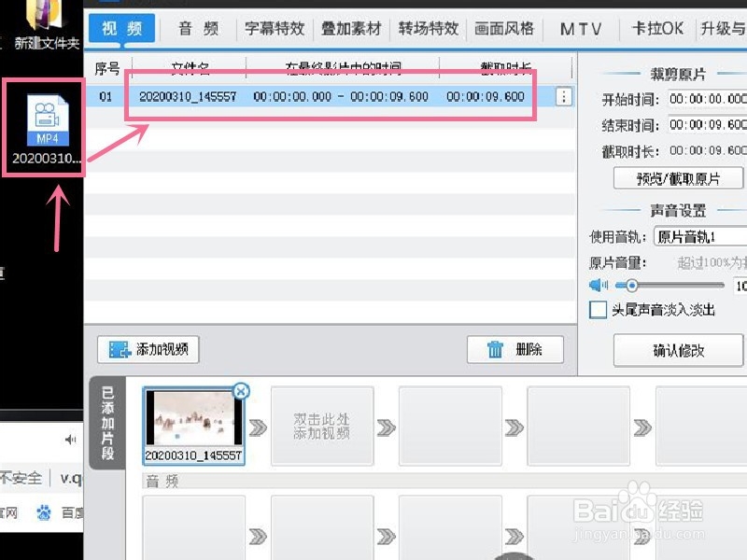Screen dimensions: 747x560
Task: Click the speaker icon in the browser tab
Action: click(71, 440)
